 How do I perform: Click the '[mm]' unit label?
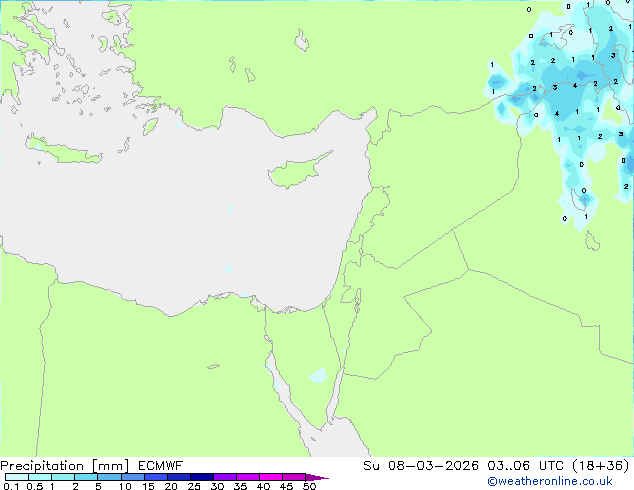click(x=110, y=466)
